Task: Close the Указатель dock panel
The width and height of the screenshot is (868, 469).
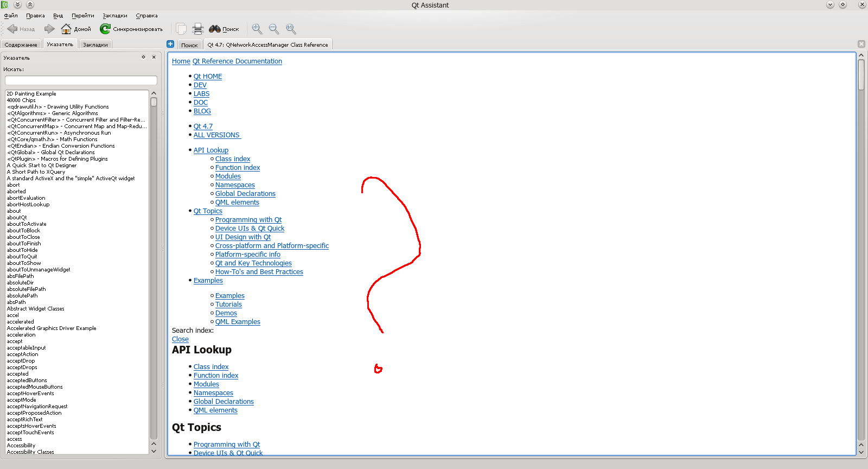Action: 154,57
